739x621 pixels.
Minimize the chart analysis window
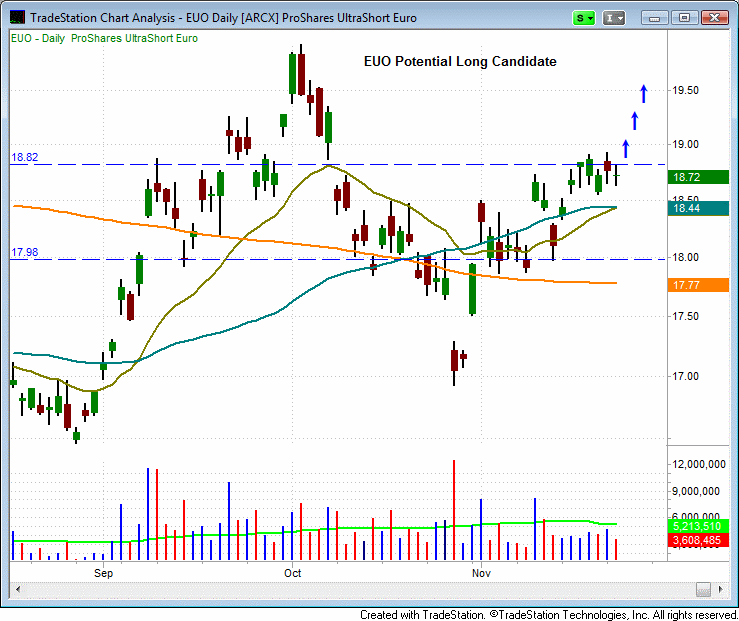655,18
